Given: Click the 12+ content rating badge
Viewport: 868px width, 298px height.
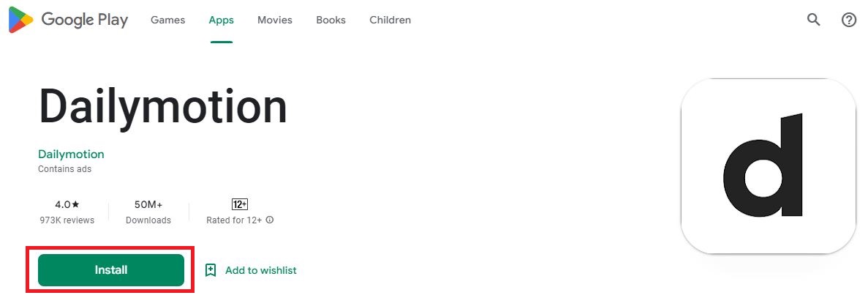Looking at the screenshot, I should pos(239,204).
